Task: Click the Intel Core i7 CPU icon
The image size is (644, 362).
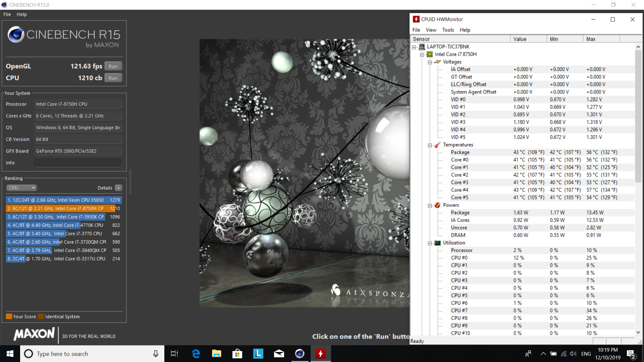Action: tap(430, 54)
